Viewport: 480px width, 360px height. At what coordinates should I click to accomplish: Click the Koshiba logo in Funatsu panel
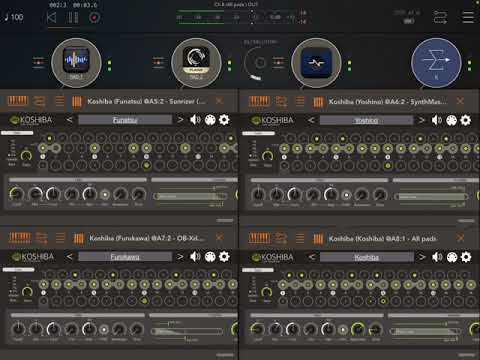tap(31, 120)
